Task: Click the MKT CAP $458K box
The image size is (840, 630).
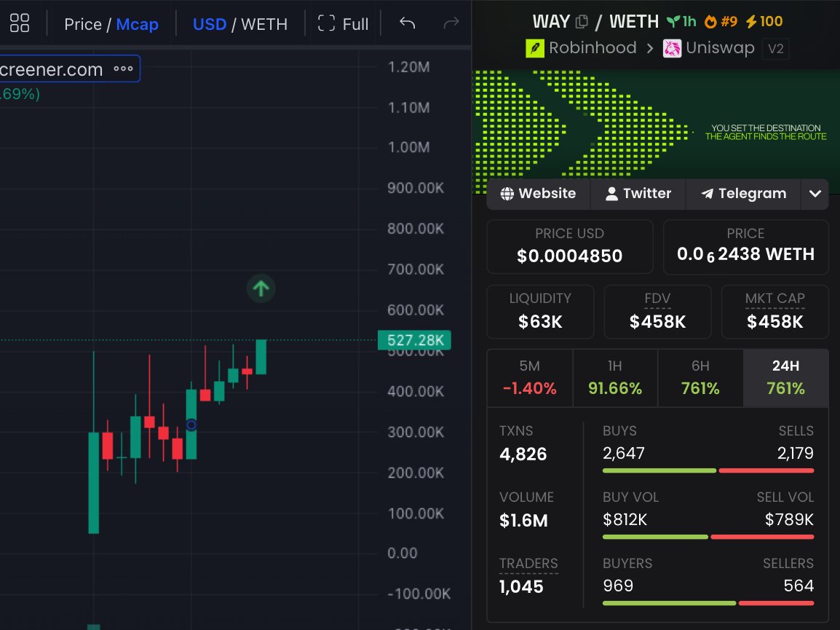Action: pyautogui.click(x=774, y=312)
